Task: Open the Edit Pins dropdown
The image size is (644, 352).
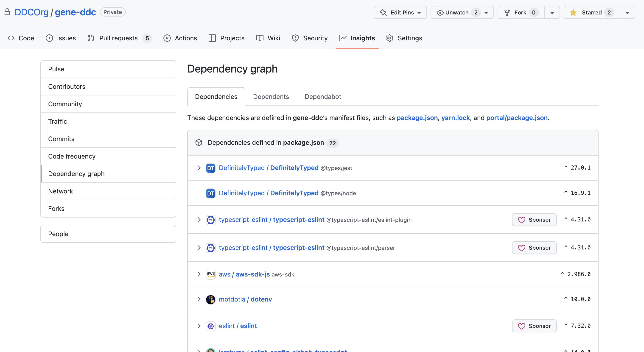Action: tap(400, 12)
